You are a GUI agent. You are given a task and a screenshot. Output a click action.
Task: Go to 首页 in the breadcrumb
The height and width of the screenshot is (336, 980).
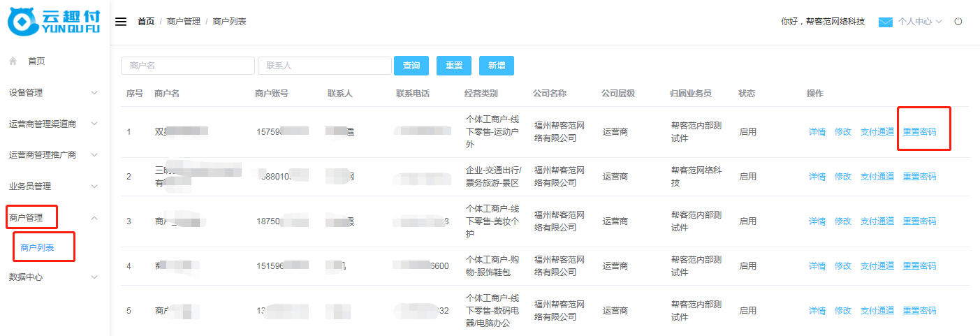[146, 22]
